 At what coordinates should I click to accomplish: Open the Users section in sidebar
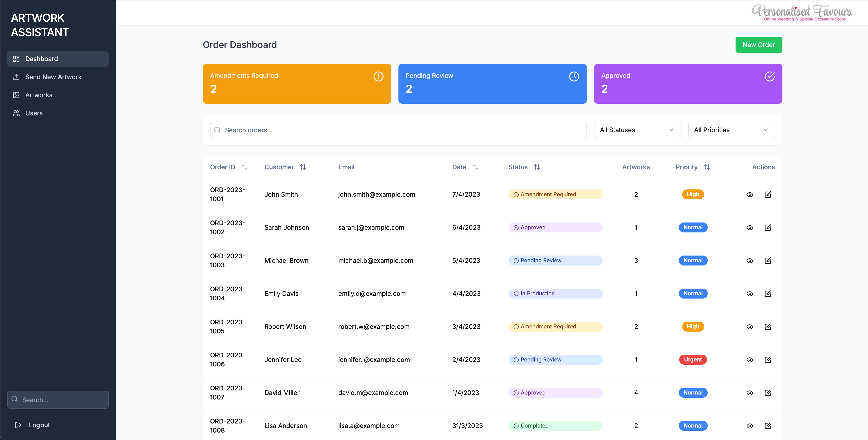(x=34, y=113)
